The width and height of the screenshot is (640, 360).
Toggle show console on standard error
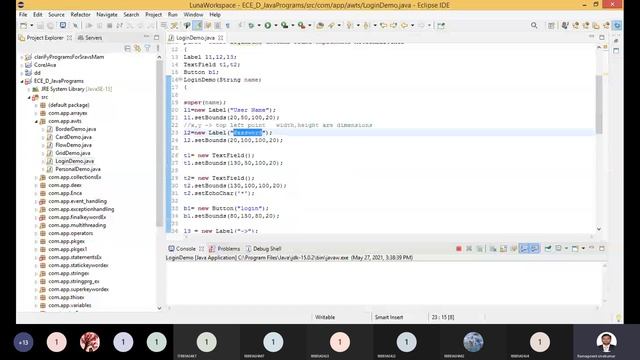(x=534, y=249)
